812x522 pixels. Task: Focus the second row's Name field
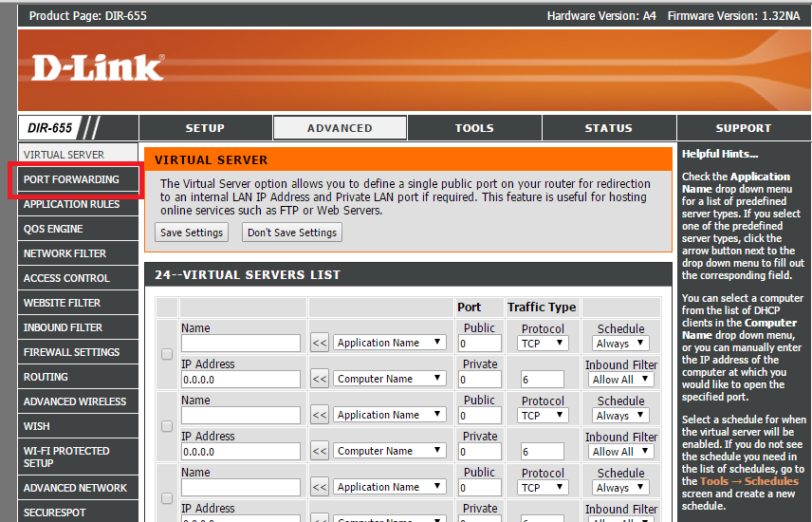[241, 415]
